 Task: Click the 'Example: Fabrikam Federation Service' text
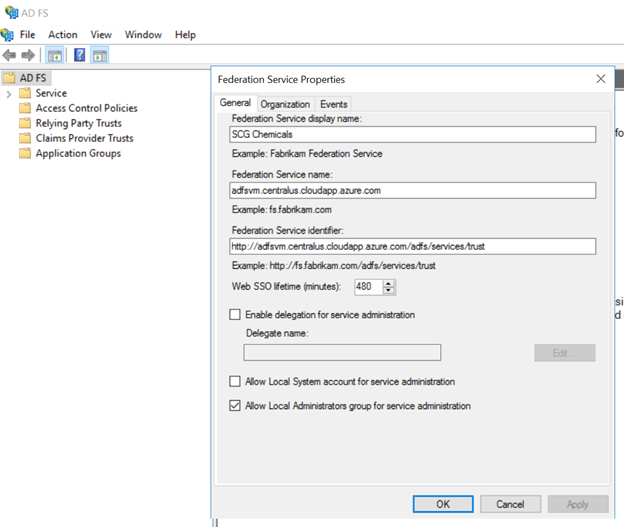coord(307,154)
